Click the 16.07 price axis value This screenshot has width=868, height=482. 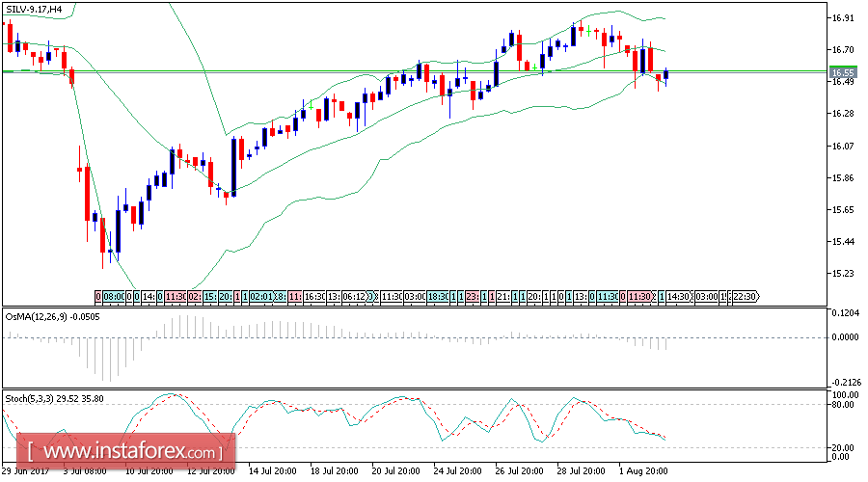[843, 147]
